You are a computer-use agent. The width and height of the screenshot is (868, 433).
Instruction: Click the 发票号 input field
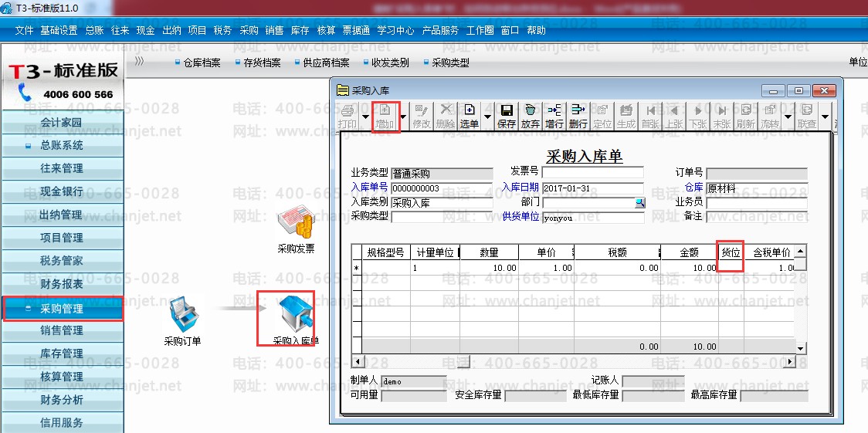click(593, 173)
